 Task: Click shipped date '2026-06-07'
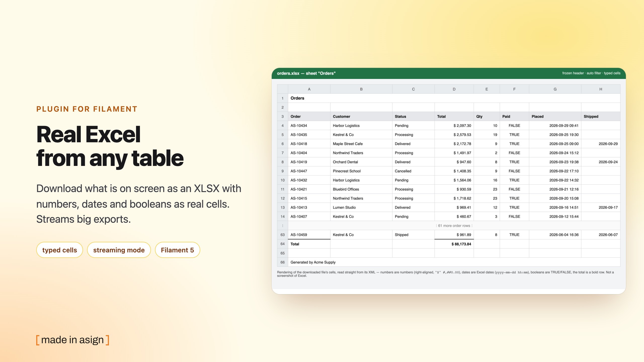click(x=600, y=235)
